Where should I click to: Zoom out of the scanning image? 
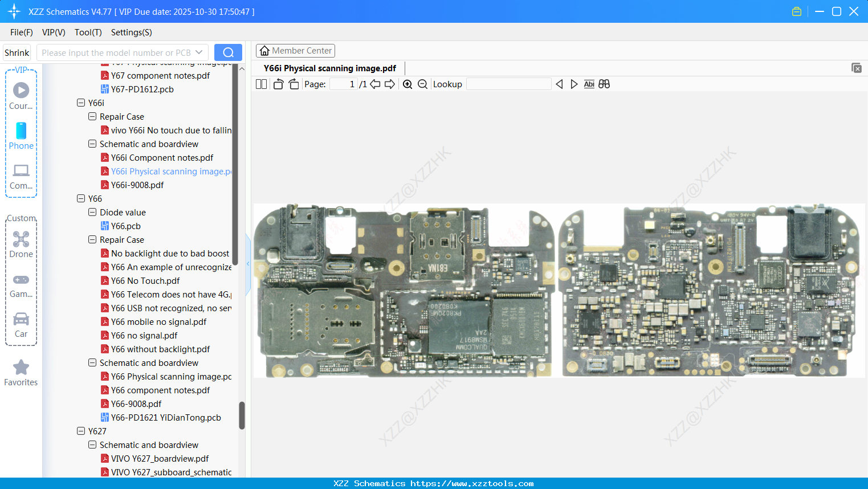click(422, 84)
